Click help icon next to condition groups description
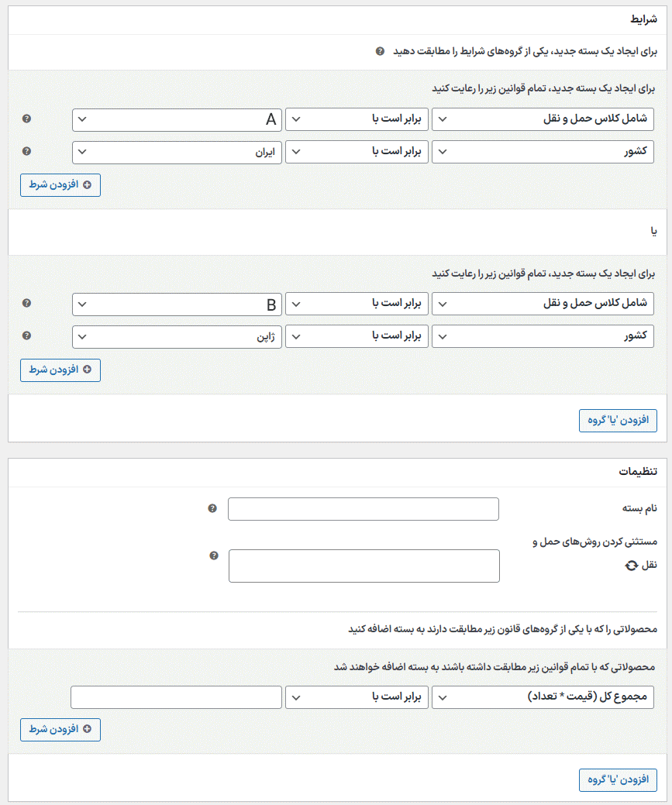This screenshot has height=805, width=672. (x=380, y=51)
